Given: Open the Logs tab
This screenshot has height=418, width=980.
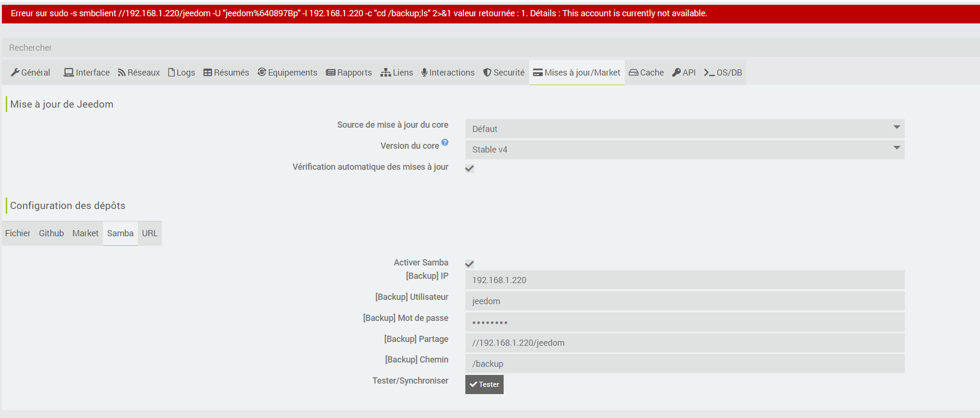Looking at the screenshot, I should point(181,72).
